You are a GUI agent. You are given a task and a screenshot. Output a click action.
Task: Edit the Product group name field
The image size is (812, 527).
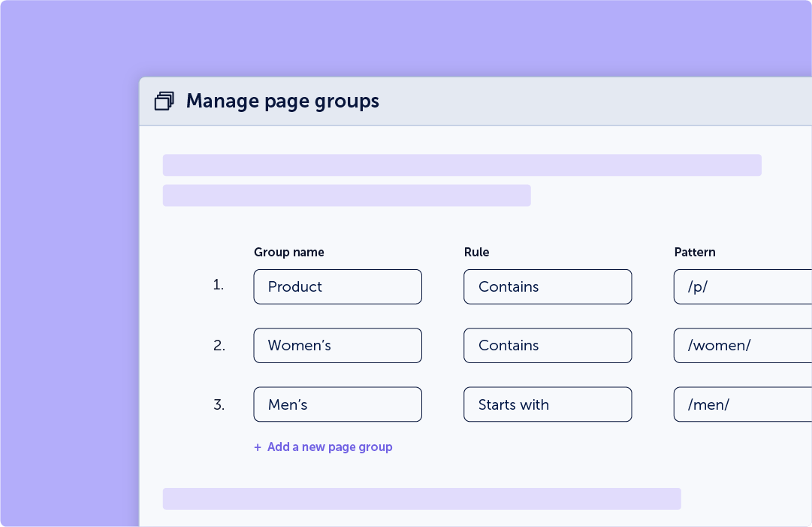(337, 286)
